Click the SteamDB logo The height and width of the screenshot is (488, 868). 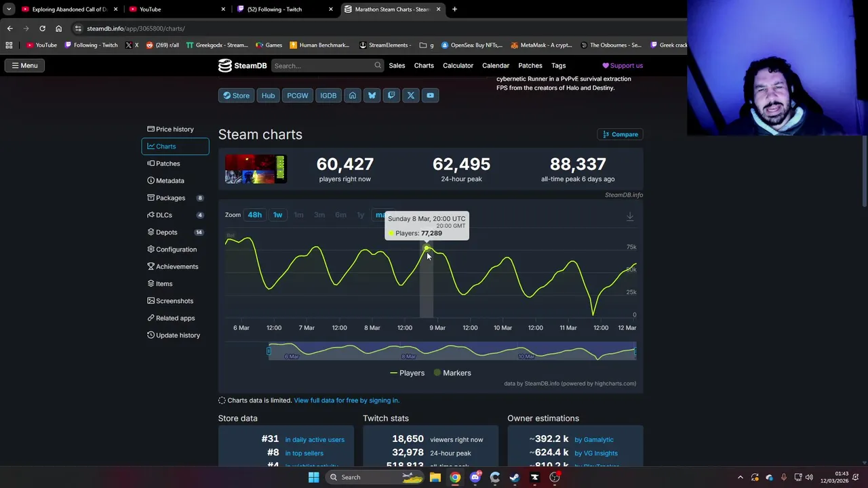click(242, 66)
